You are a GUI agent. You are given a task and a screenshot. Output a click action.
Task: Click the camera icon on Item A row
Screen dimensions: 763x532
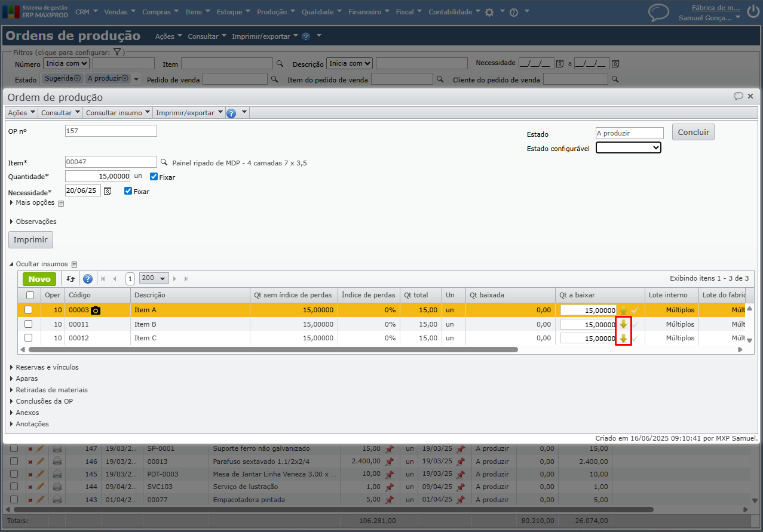(x=96, y=310)
